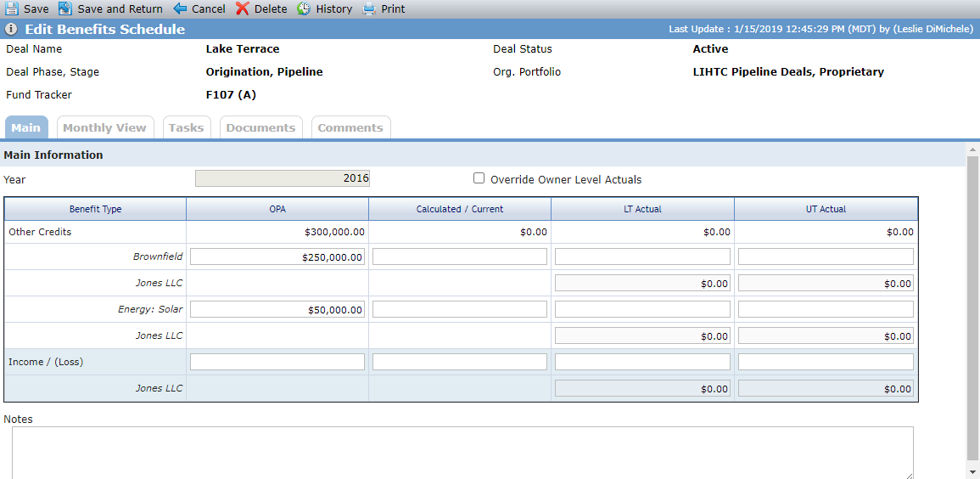This screenshot has height=479, width=980.
Task: Click the info icon beside Edit Benefits Schedule
Action: [x=11, y=30]
